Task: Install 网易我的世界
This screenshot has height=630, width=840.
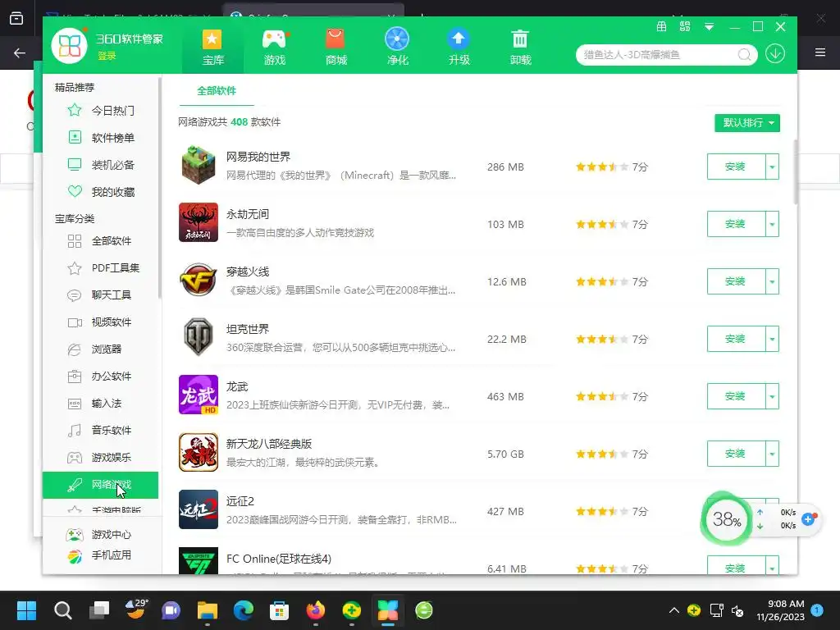Action: [x=736, y=167]
